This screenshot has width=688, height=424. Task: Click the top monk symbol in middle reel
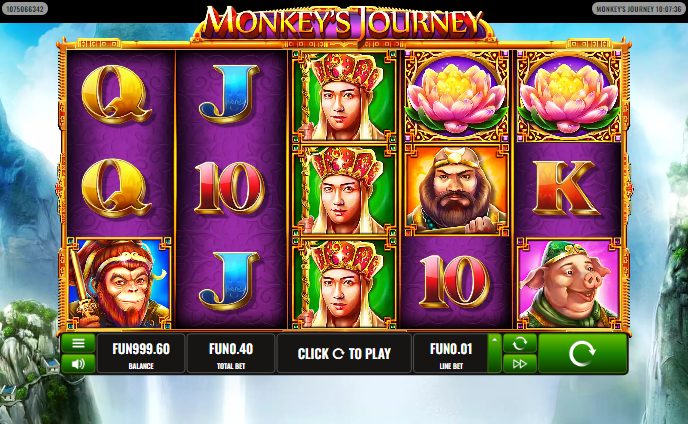pyautogui.click(x=344, y=96)
